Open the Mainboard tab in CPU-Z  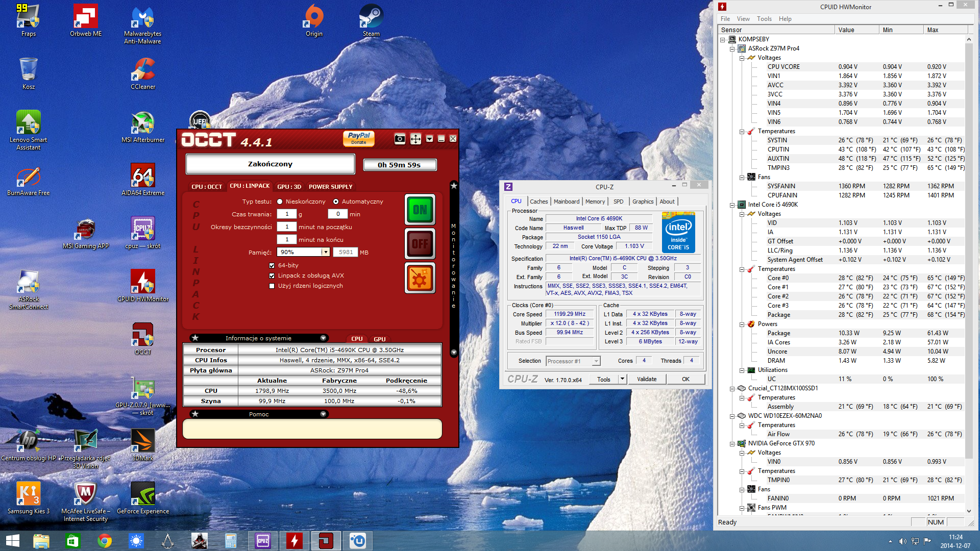point(567,202)
